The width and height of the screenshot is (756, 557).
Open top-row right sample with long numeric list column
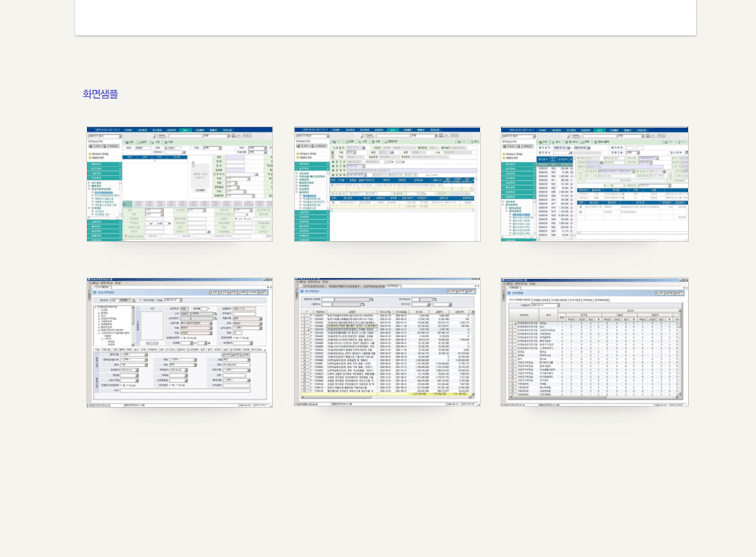click(x=594, y=184)
